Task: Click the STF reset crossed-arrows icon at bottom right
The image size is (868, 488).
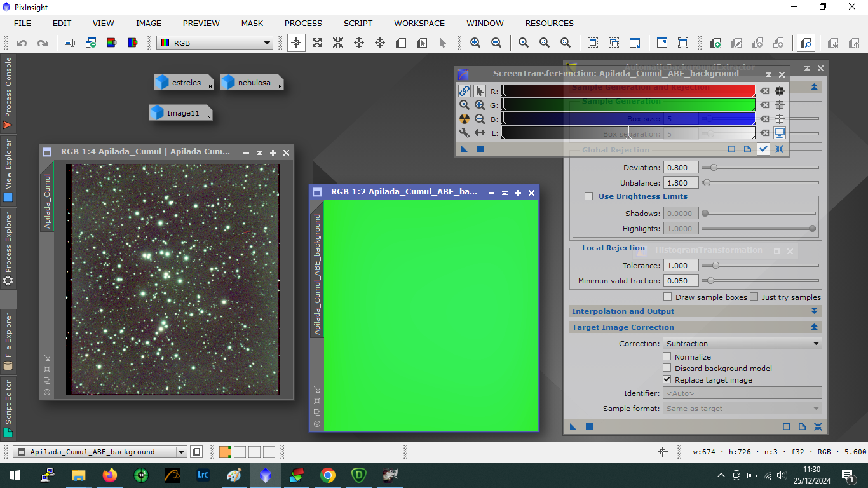Action: (779, 149)
